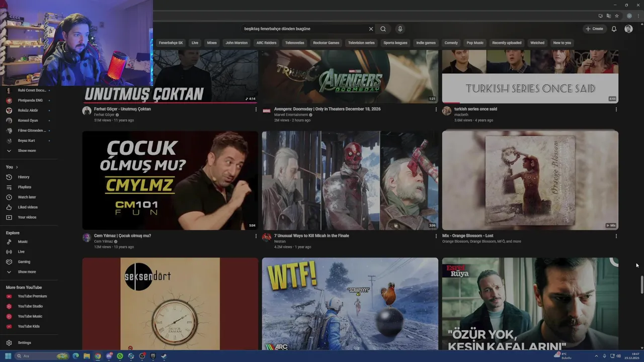The width and height of the screenshot is (644, 362).
Task: Clear the search query with X
Action: click(371, 29)
